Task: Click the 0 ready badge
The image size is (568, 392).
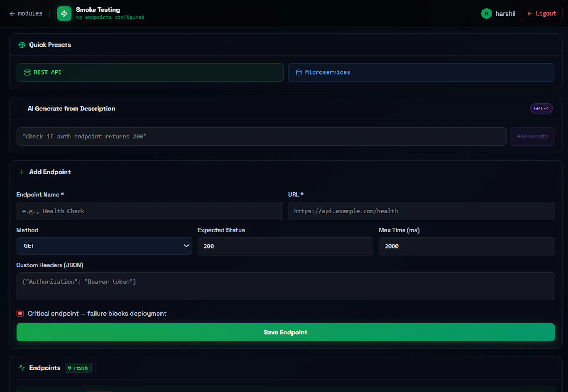Action: (x=78, y=368)
